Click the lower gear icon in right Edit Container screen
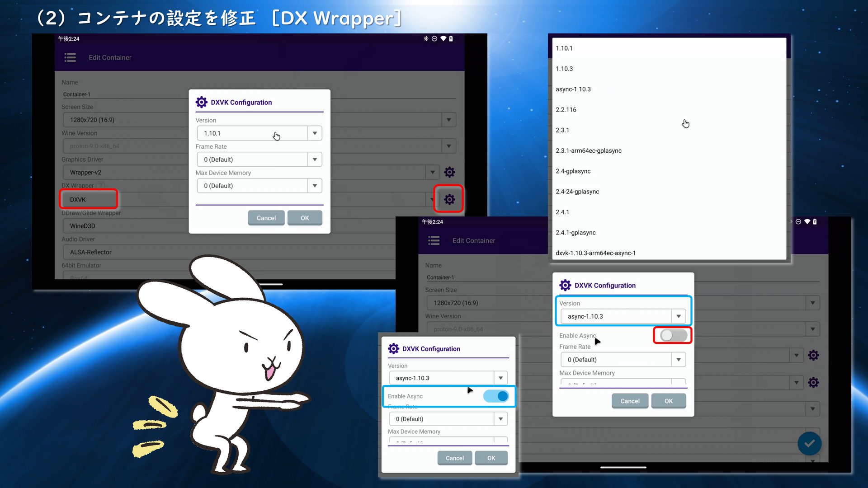Viewport: 868px width, 488px height. point(813,383)
